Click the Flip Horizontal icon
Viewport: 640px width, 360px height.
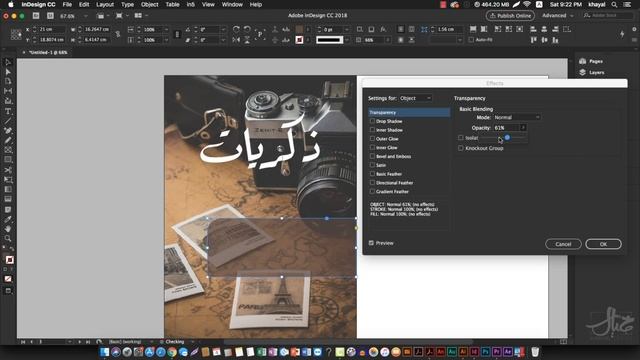pyautogui.click(x=236, y=40)
